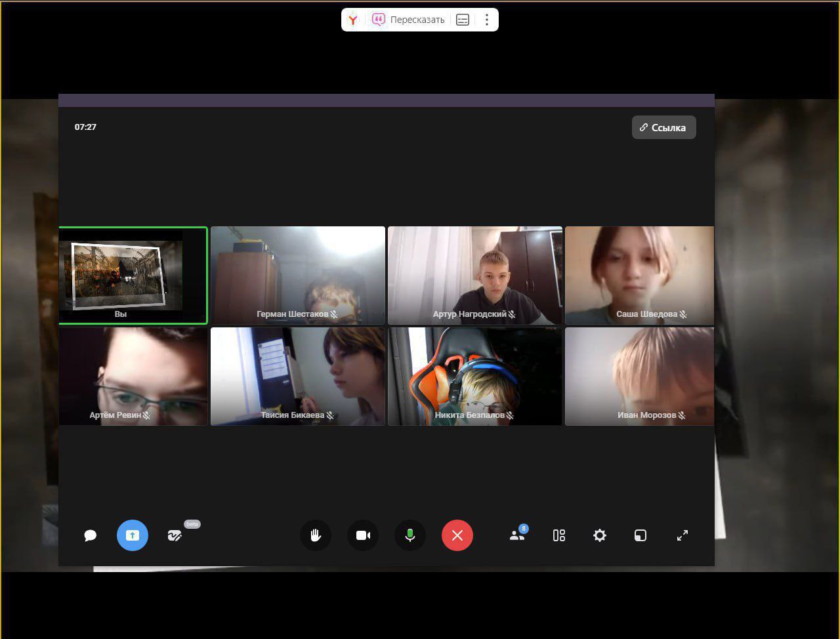840x639 pixels.
Task: Click muted mic icon beside Артём Ревин
Action: 146,415
